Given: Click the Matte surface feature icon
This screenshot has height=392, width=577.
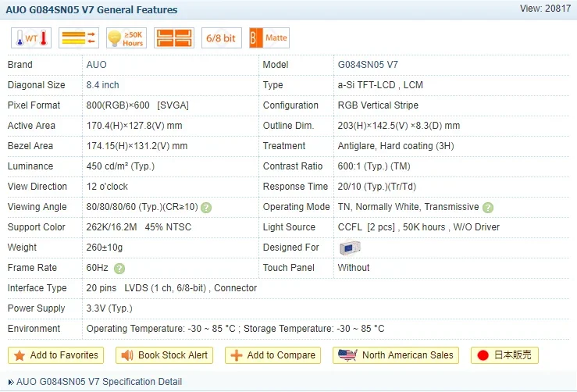Looking at the screenshot, I should coord(269,38).
